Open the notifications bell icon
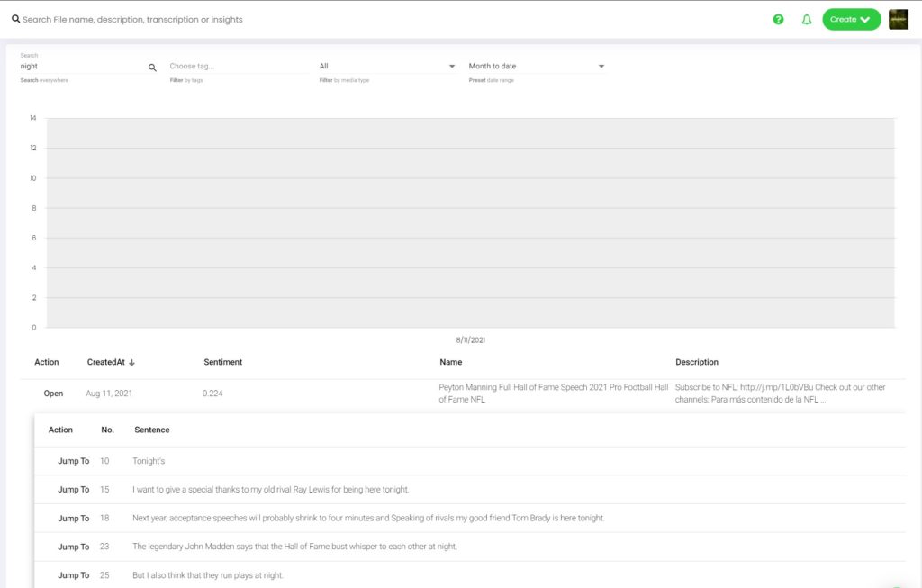The width and height of the screenshot is (922, 588). pos(807,19)
